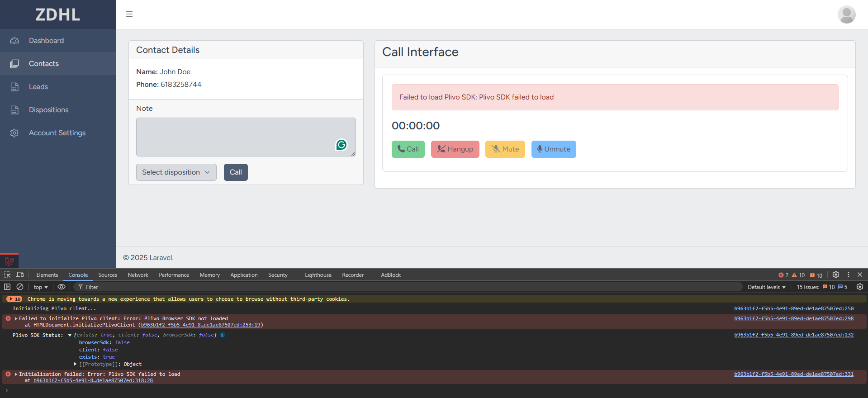This screenshot has height=398, width=868.
Task: Open the user avatar profile menu
Action: point(846,14)
